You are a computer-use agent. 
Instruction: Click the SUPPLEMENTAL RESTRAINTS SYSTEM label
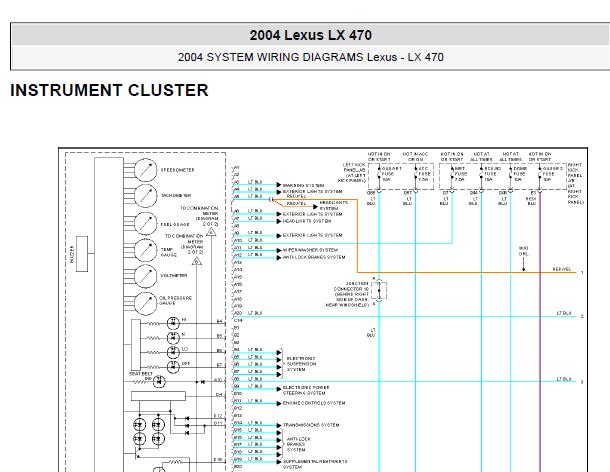[315, 464]
